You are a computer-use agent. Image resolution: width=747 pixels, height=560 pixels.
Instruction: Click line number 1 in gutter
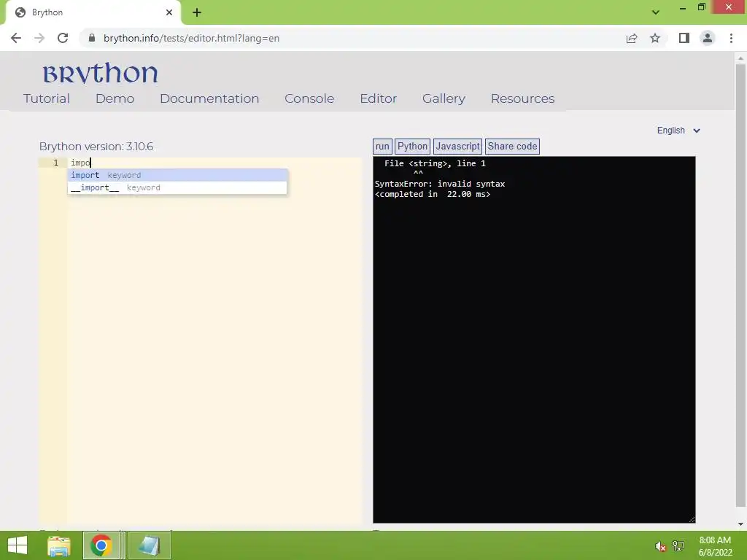click(x=55, y=163)
